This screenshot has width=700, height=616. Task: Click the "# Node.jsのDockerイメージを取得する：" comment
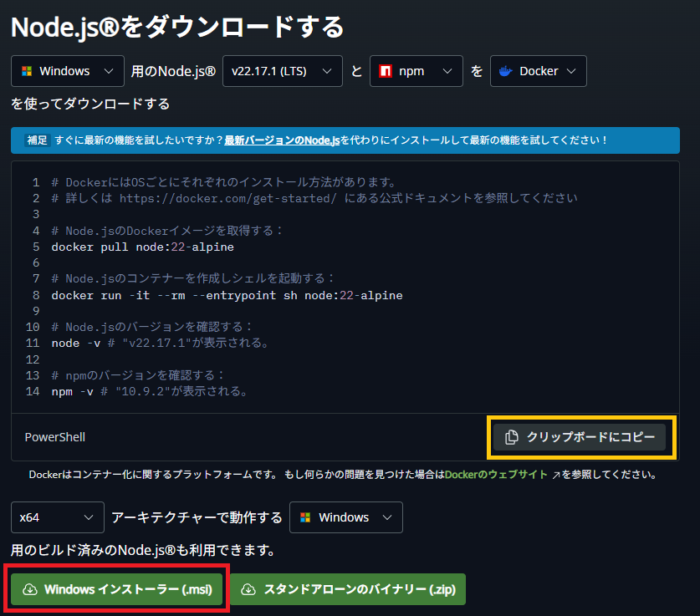167,231
